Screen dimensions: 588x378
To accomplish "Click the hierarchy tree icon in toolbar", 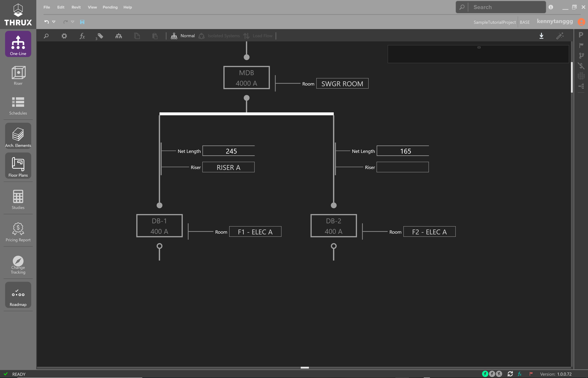I will 119,36.
